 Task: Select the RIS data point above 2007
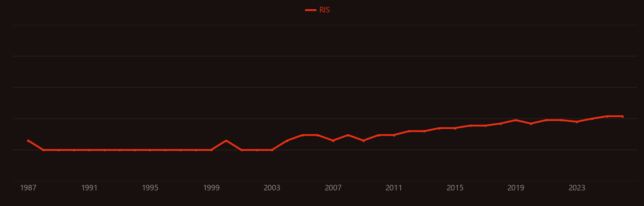(333, 141)
